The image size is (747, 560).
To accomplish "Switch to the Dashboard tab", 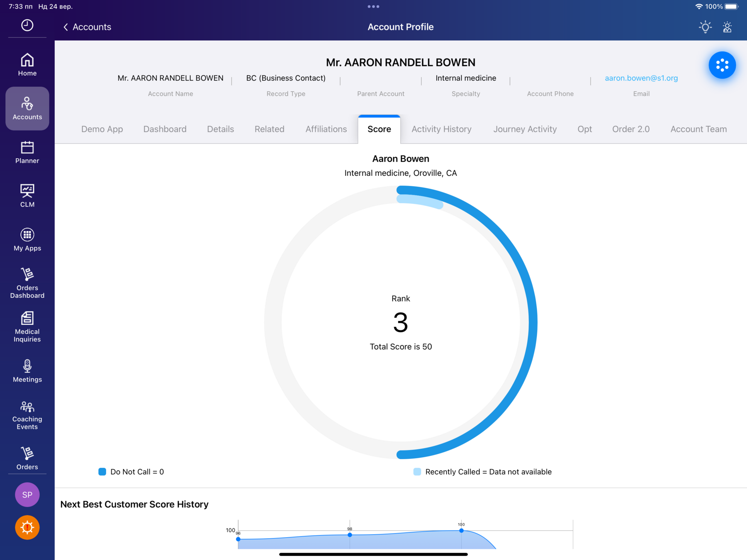I will click(165, 129).
